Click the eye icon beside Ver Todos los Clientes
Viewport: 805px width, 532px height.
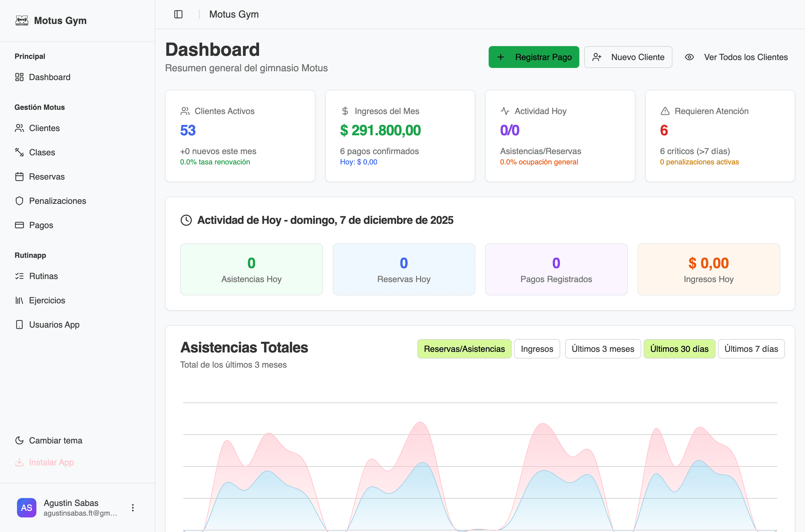tap(690, 57)
